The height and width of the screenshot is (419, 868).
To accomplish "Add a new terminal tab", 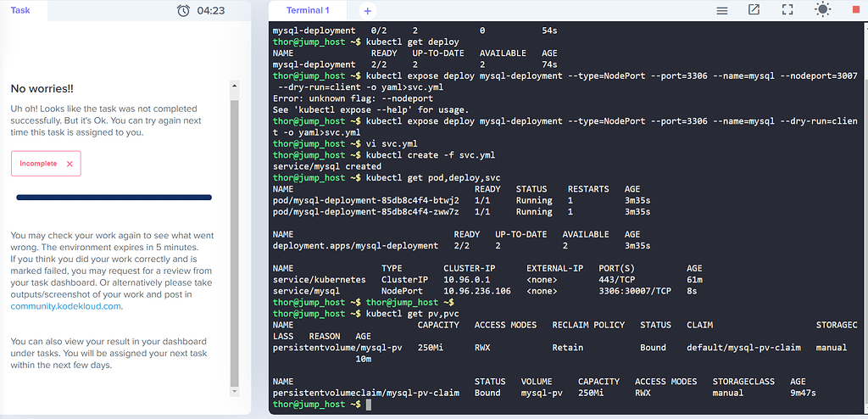I will click(367, 11).
